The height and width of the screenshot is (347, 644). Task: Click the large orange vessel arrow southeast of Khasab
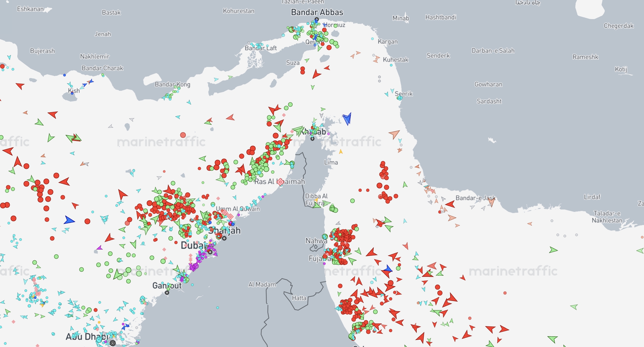click(x=394, y=134)
